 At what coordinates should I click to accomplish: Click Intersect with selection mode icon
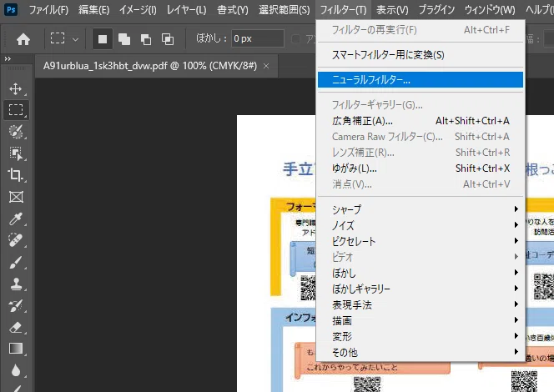coord(168,39)
